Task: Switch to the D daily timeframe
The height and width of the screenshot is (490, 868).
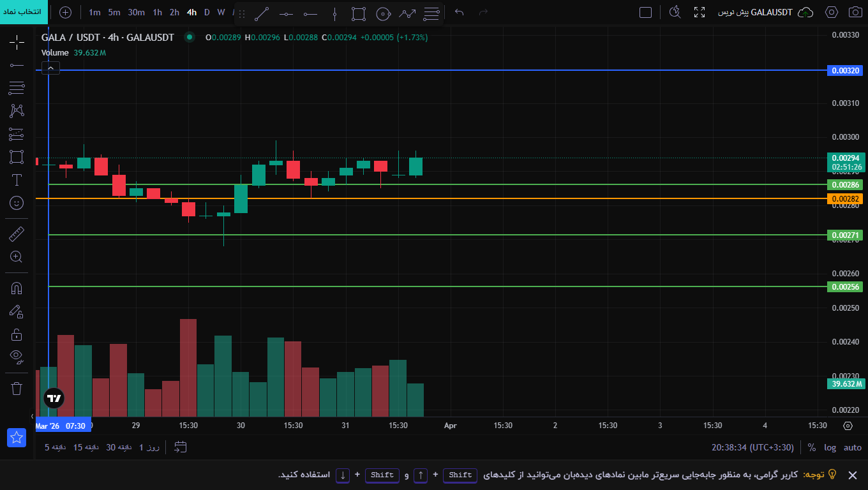Action: pos(207,12)
